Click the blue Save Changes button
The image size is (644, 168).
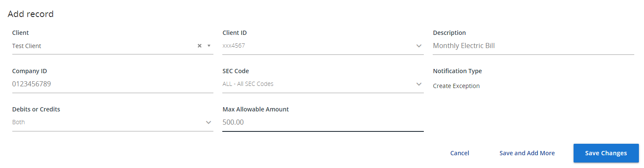pyautogui.click(x=606, y=153)
